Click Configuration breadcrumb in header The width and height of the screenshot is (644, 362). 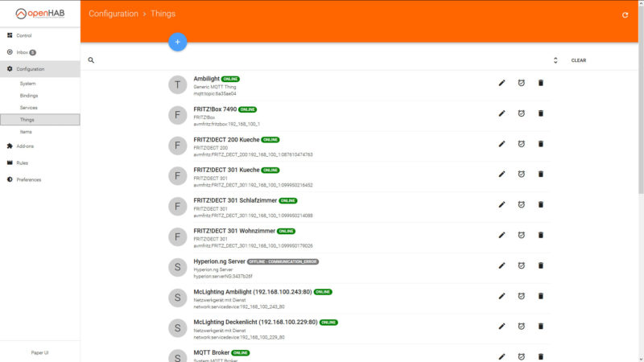click(114, 14)
